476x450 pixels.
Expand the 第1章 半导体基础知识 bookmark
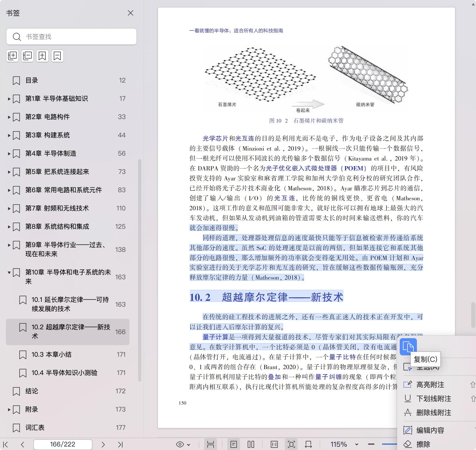(x=9, y=99)
